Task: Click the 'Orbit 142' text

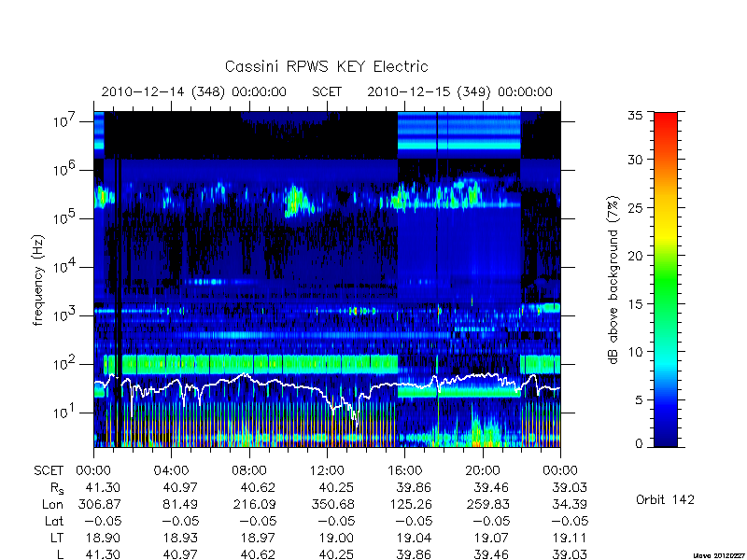Action: (x=665, y=499)
